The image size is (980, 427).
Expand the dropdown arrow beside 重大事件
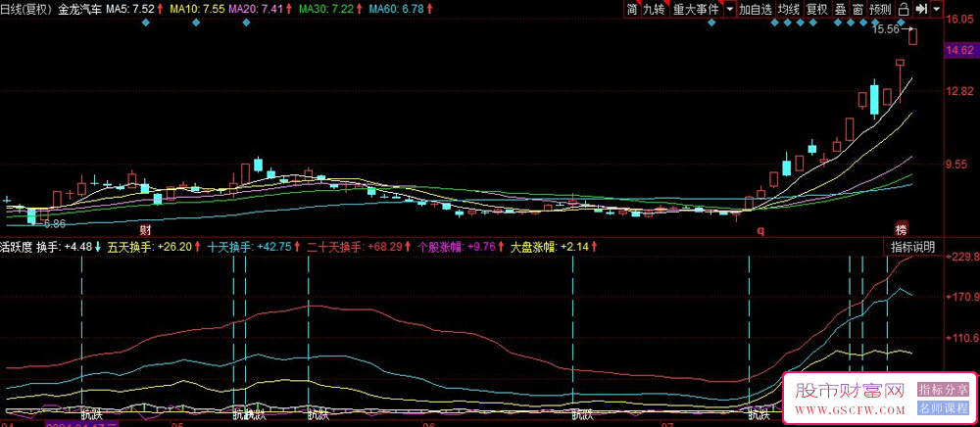point(728,9)
